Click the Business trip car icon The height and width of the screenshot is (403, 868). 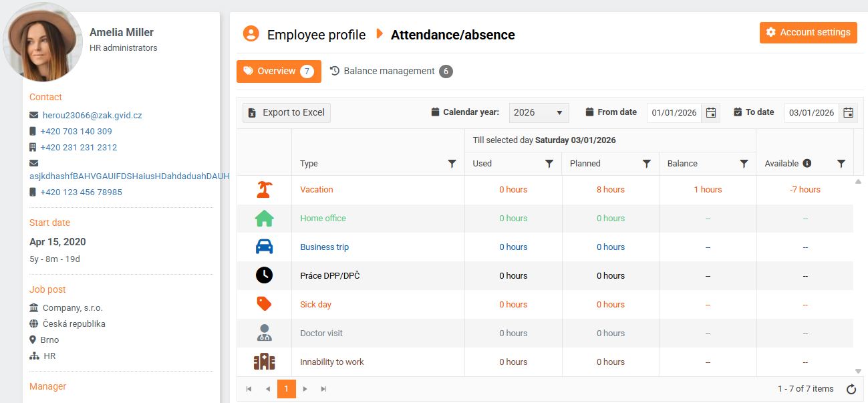(x=264, y=247)
